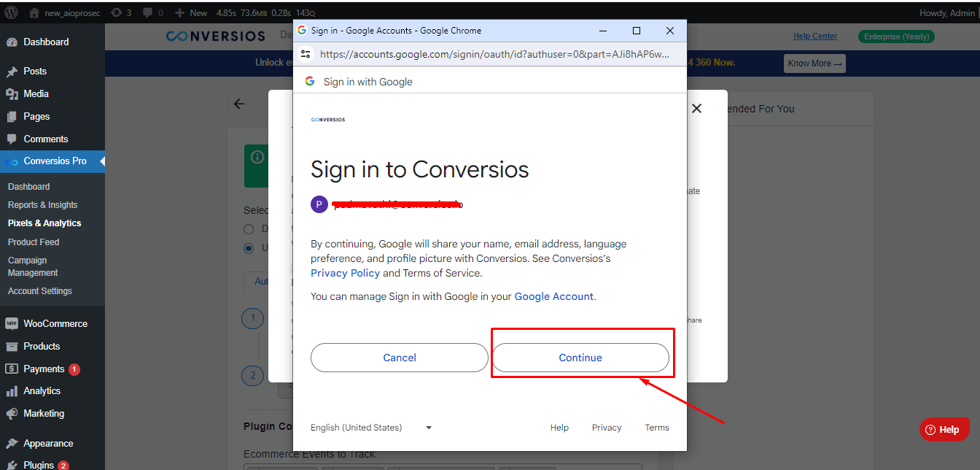The height and width of the screenshot is (470, 980).
Task: Click the back arrow on the Conversios page
Action: click(x=239, y=104)
